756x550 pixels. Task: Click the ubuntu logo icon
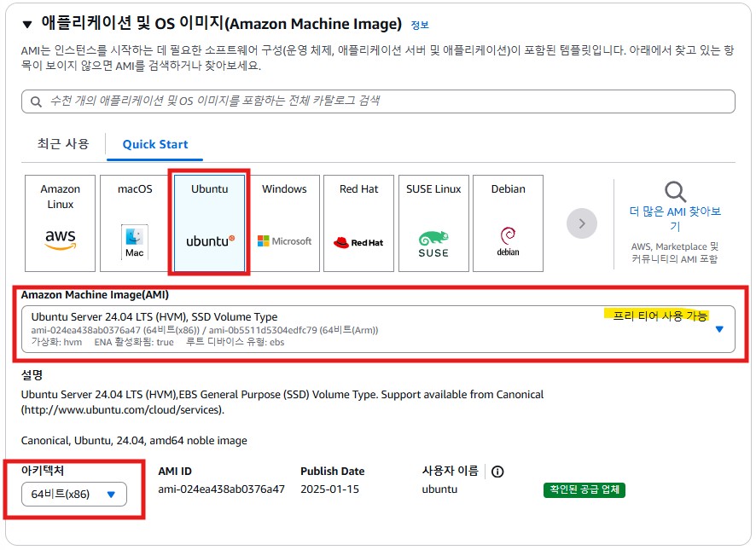[210, 240]
